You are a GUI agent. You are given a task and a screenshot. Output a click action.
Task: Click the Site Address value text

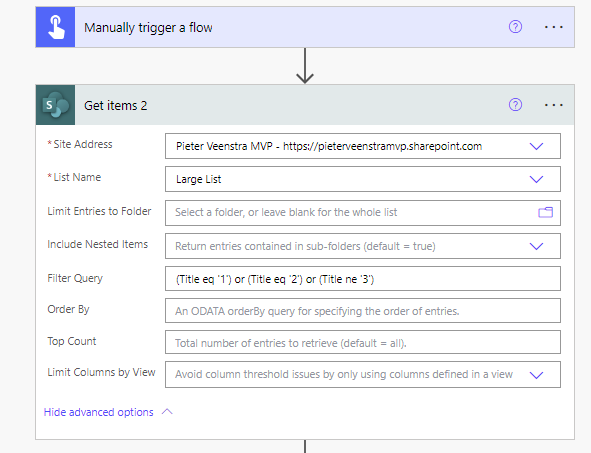(x=329, y=146)
